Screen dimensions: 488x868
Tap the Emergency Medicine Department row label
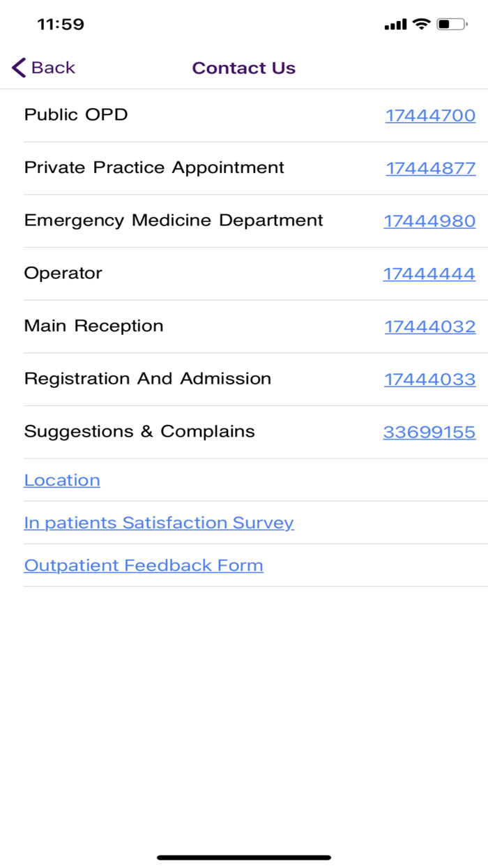pos(173,220)
